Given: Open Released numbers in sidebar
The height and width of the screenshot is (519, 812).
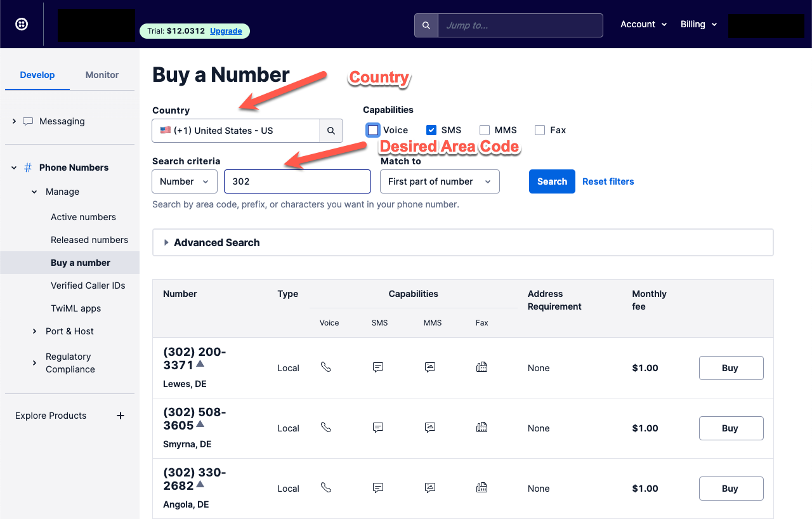Looking at the screenshot, I should point(89,240).
